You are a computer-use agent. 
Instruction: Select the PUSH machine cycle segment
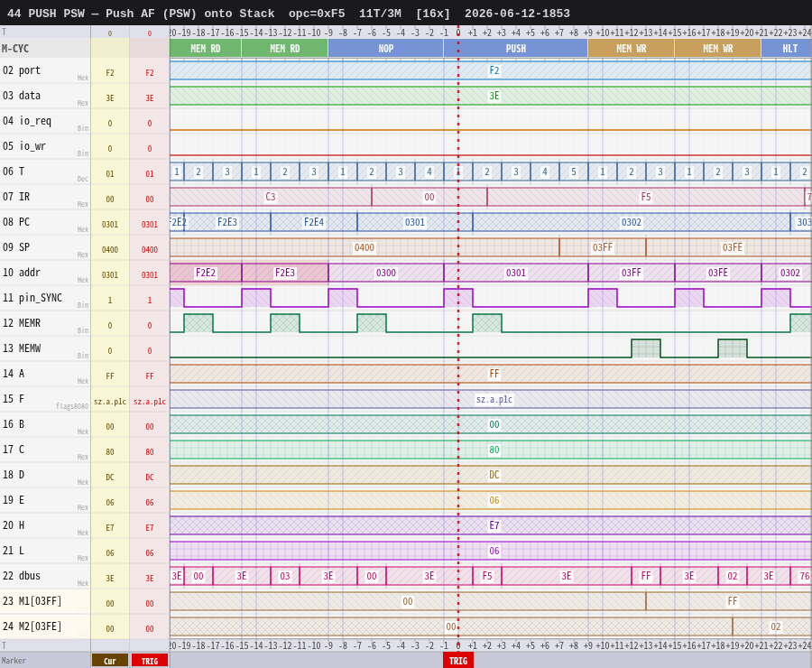point(516,48)
